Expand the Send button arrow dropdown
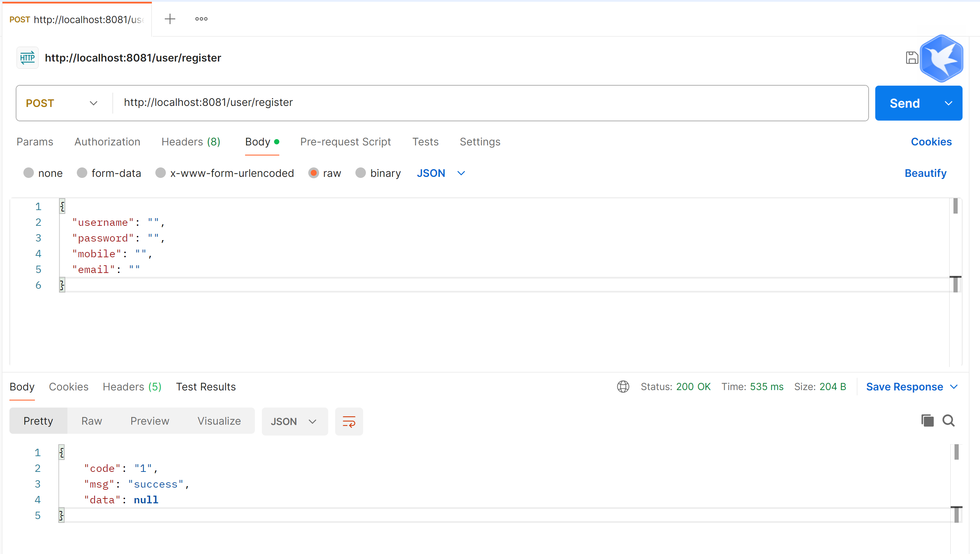This screenshot has height=554, width=980. (948, 103)
